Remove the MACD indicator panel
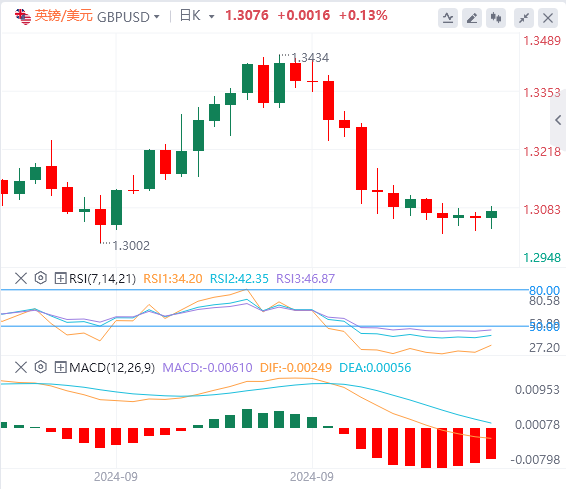Image resolution: width=566 pixels, height=489 pixels. (x=21, y=367)
